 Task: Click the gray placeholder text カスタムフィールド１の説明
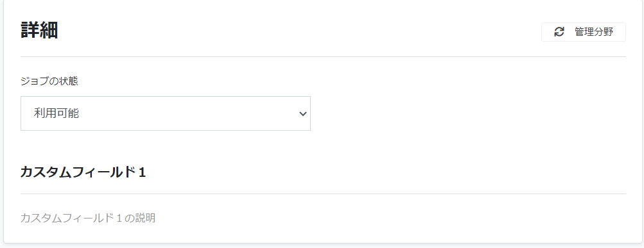88,218
